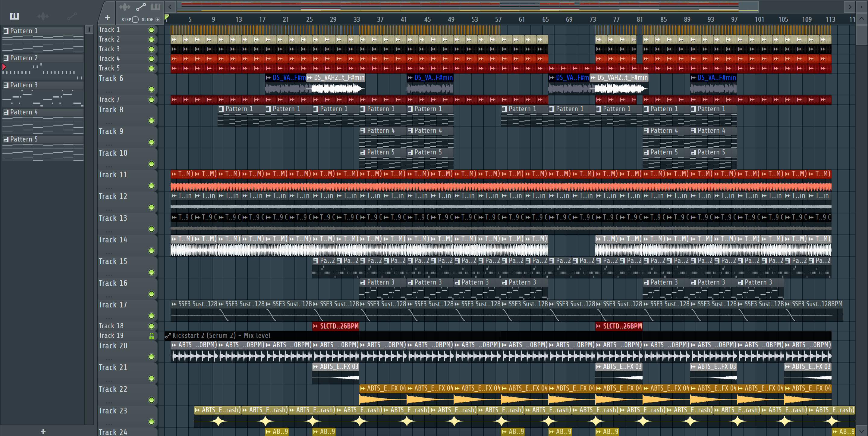Image resolution: width=868 pixels, height=436 pixels.
Task: Click the Pattern 3 icon in the picker
Action: click(6, 85)
